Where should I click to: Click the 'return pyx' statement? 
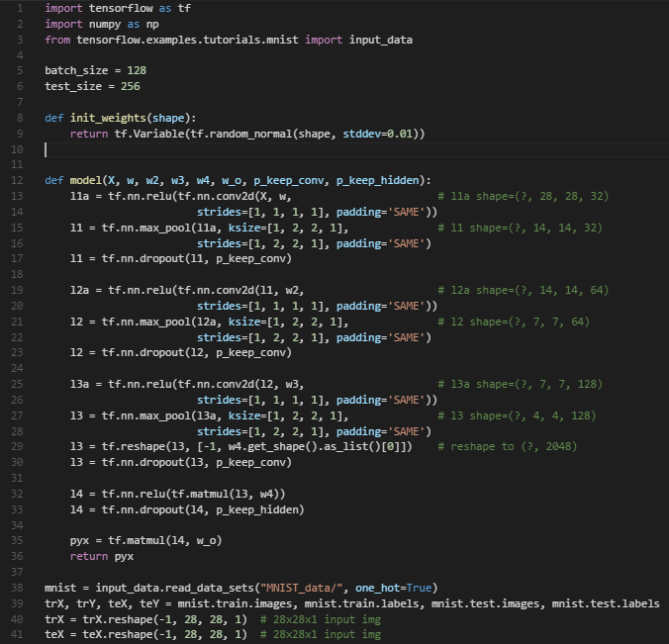click(110, 556)
